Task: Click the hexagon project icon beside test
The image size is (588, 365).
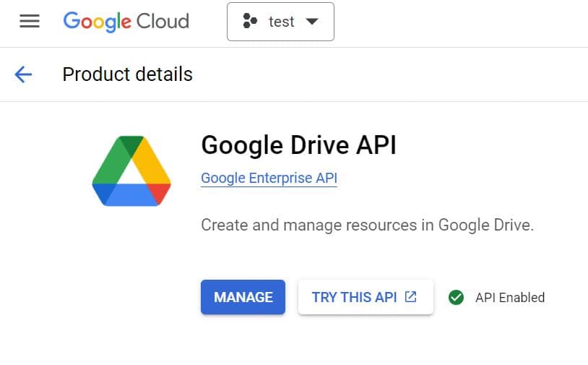Action: [250, 21]
